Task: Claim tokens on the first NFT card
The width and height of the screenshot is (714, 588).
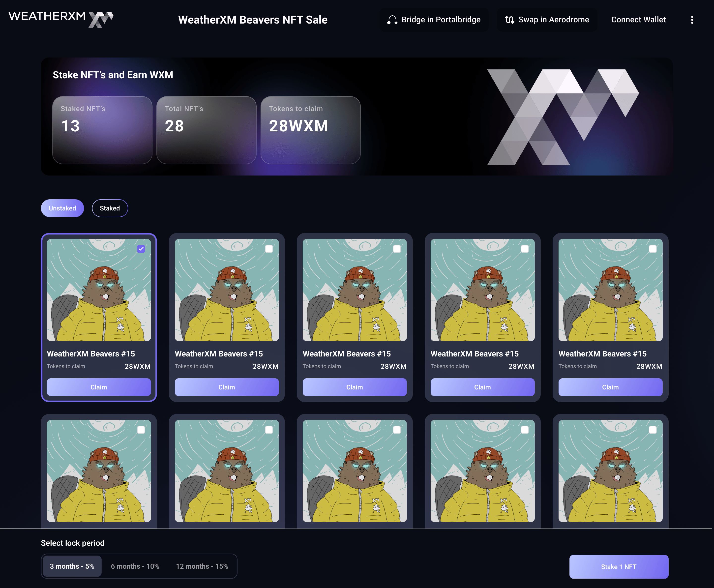Action: [x=99, y=387]
